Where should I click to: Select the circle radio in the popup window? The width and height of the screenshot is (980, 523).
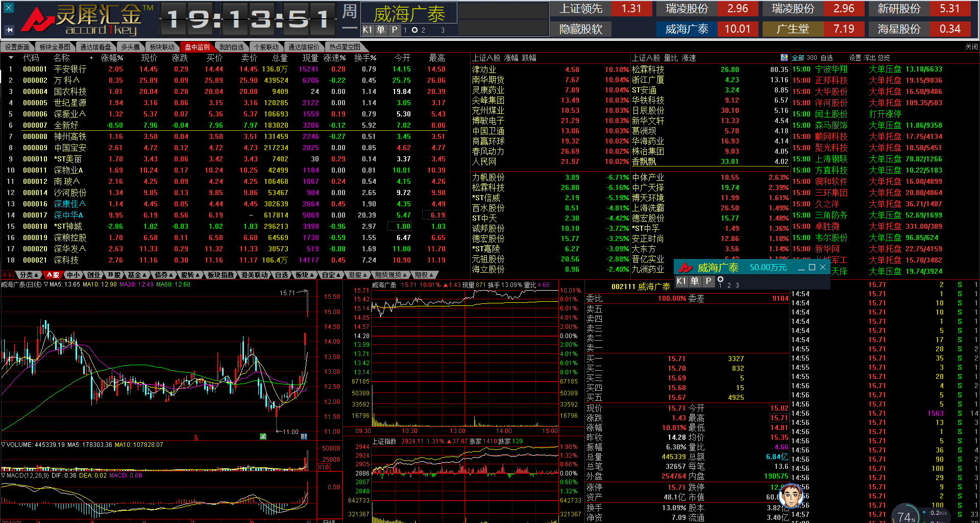[x=720, y=279]
